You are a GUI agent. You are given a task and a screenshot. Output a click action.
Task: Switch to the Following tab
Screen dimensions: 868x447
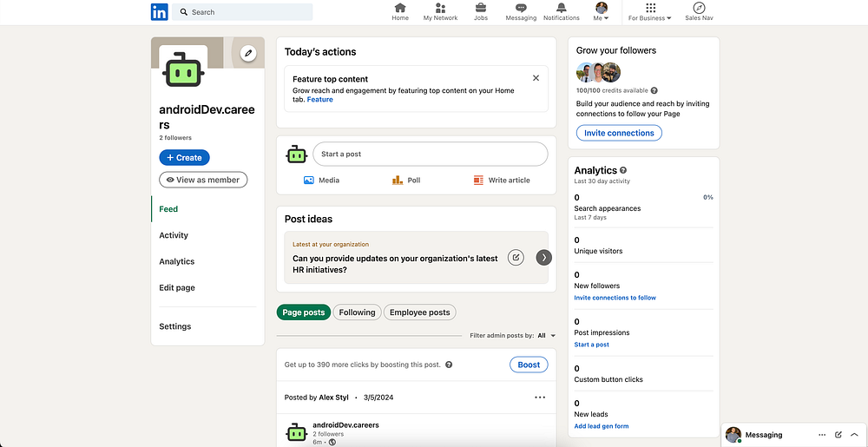point(357,312)
